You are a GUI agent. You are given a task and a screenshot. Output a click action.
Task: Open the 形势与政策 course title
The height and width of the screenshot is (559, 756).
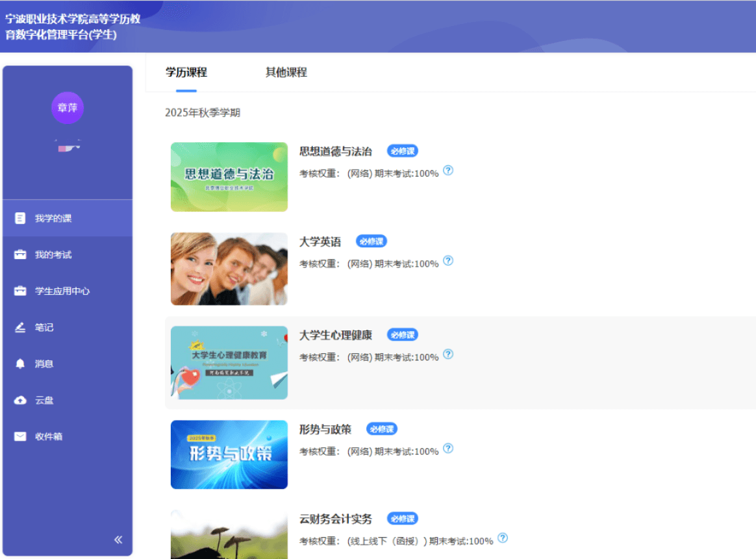[325, 429]
